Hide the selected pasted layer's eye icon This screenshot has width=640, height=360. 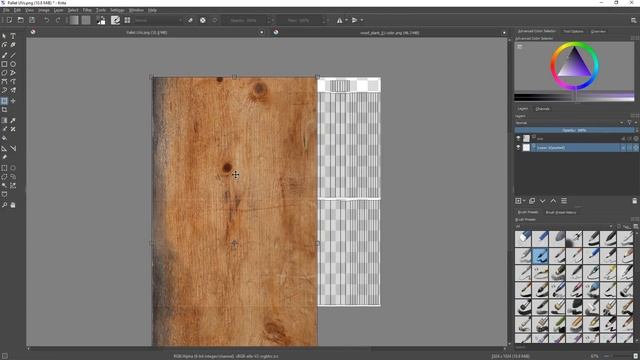click(518, 147)
